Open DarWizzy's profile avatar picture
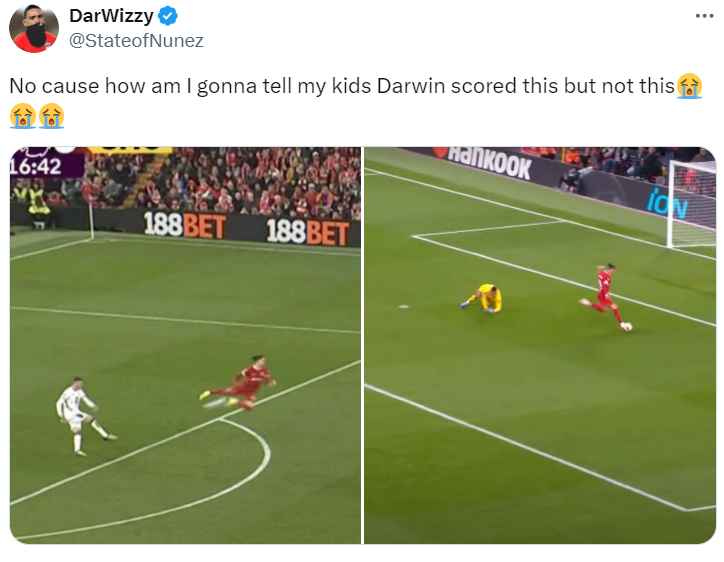Viewport: 724px width, 562px height. (x=34, y=29)
